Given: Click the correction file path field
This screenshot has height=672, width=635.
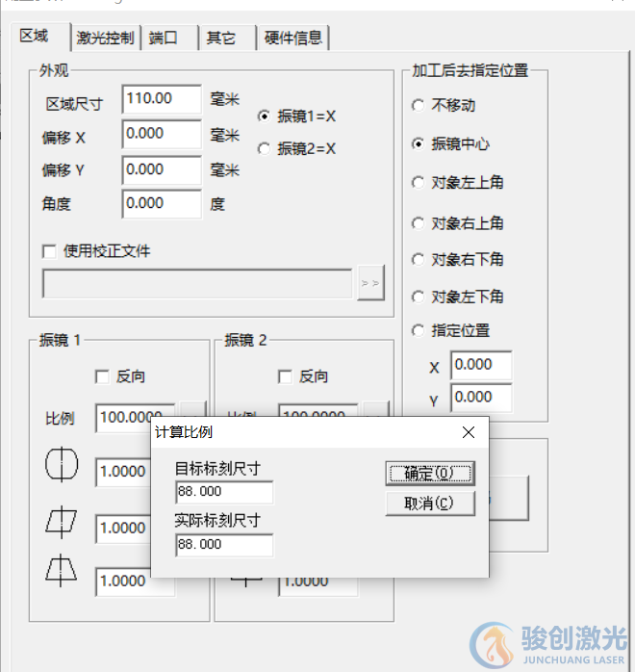Looking at the screenshot, I should point(197,283).
